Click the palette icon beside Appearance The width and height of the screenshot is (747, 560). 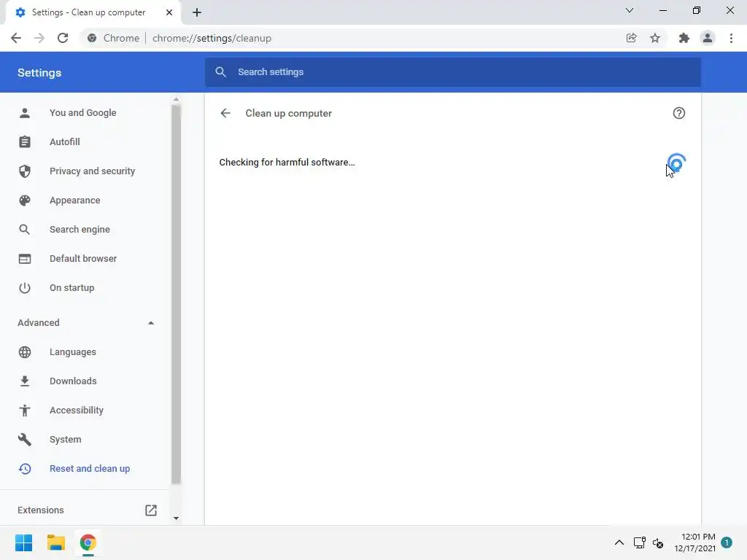(x=25, y=201)
